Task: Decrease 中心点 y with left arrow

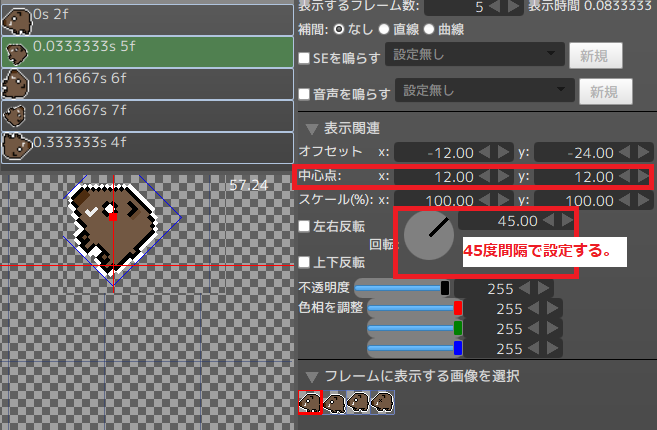Action: (x=625, y=176)
